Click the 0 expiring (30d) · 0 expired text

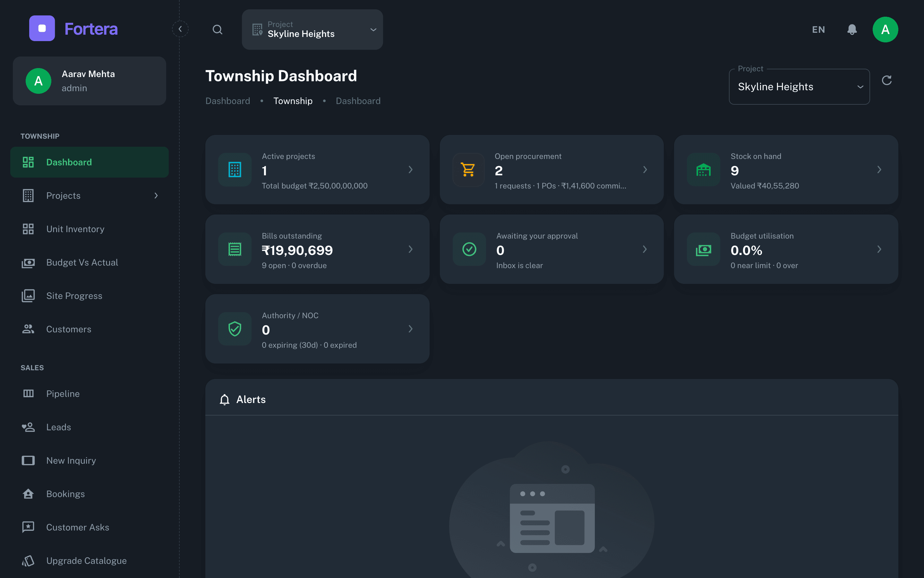309,345
